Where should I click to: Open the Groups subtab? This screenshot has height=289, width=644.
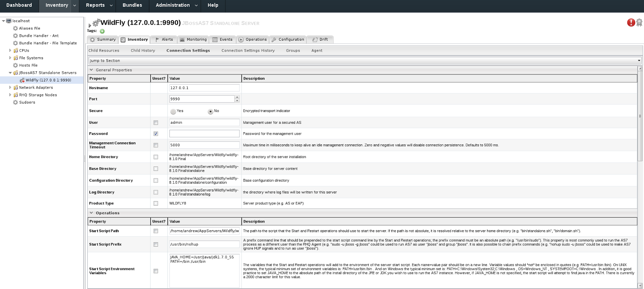(293, 50)
